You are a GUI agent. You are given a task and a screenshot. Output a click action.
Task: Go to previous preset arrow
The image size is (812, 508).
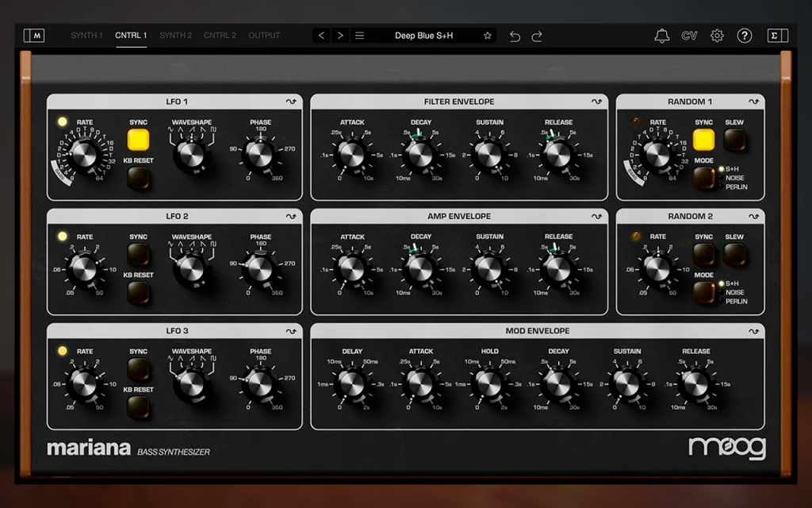click(322, 35)
